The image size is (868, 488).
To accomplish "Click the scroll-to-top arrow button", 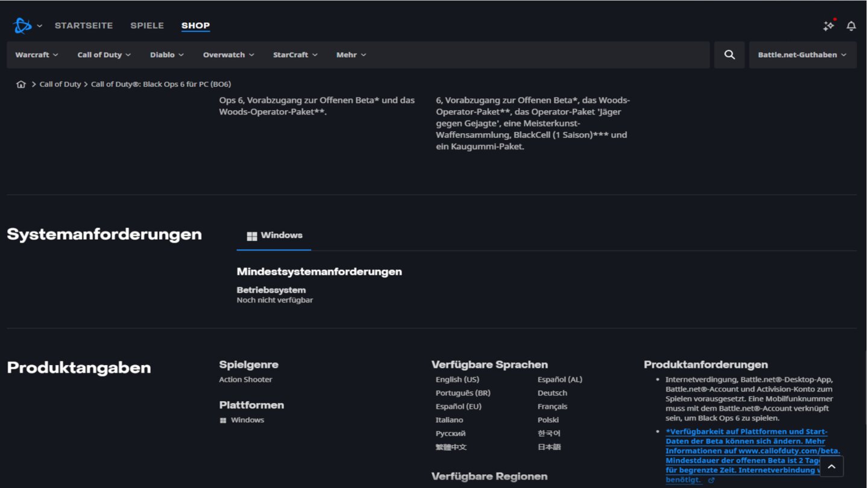I will [x=831, y=466].
